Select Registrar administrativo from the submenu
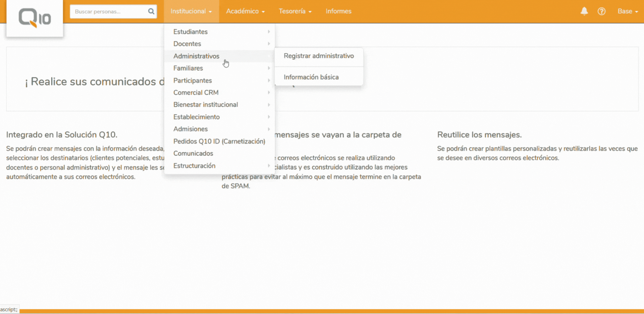 coord(319,56)
